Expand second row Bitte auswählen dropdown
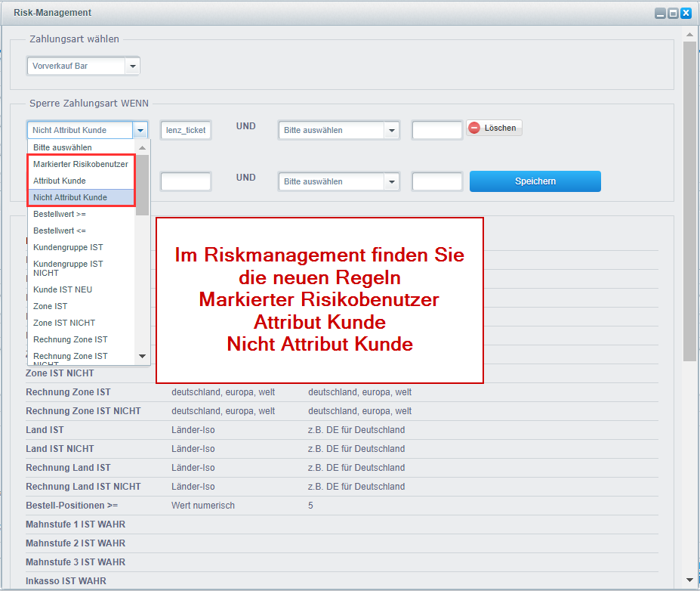 click(x=391, y=182)
